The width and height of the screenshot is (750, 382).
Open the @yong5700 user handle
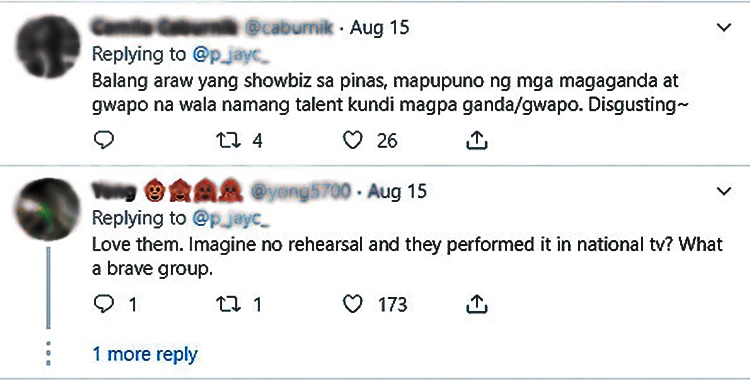pos(300,191)
